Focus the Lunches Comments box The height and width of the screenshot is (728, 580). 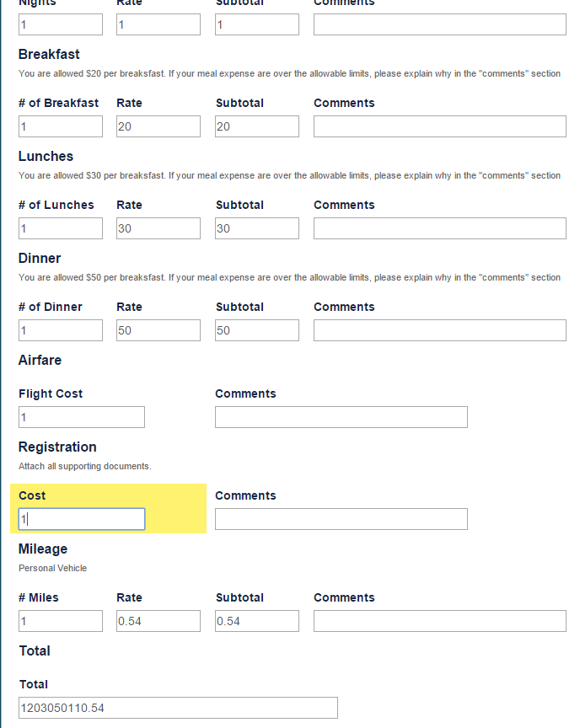pyautogui.click(x=439, y=228)
